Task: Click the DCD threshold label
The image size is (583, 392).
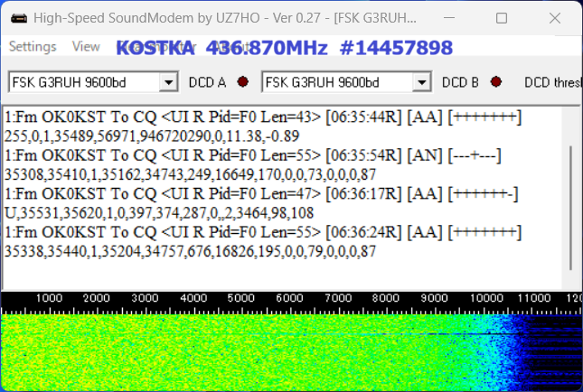Action: click(553, 82)
